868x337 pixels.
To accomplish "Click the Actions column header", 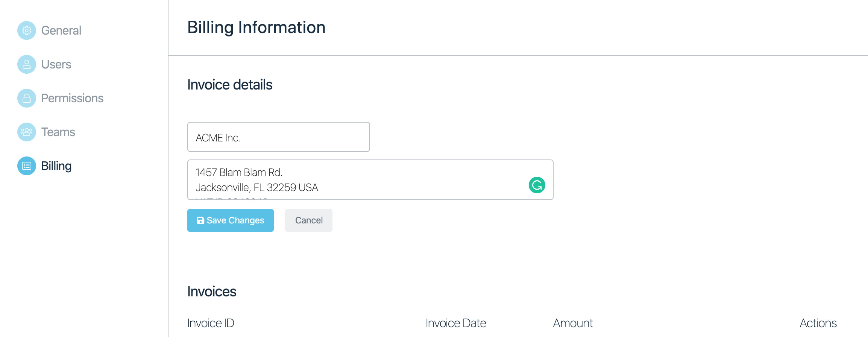I will click(x=818, y=323).
